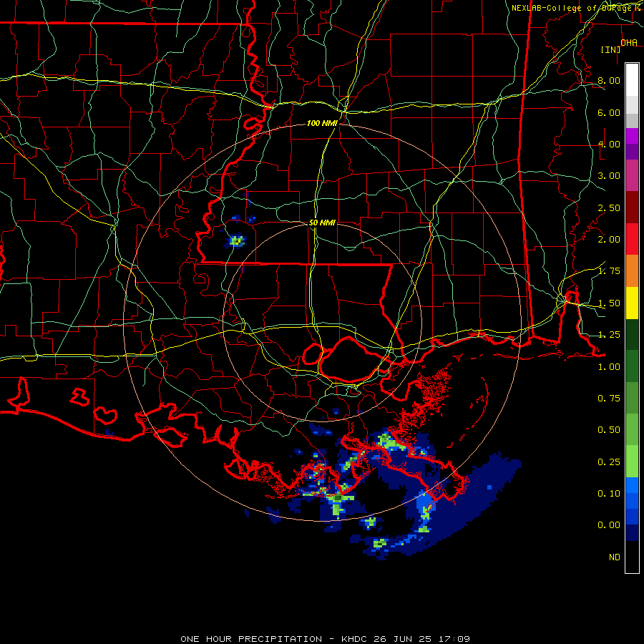Click the "OHA" product code label
644x644 pixels.
point(629,43)
